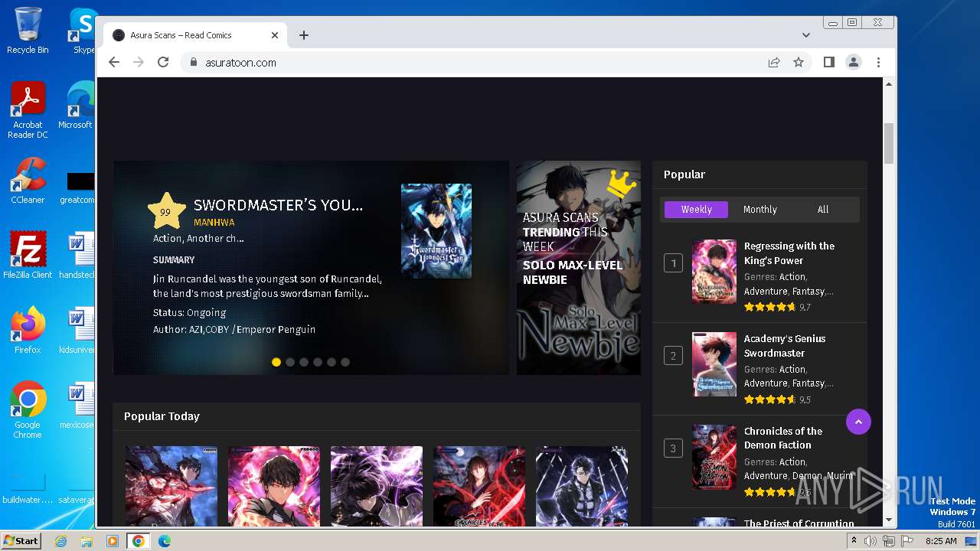Click the rank 2 number badge
The image size is (980, 551).
click(x=673, y=356)
